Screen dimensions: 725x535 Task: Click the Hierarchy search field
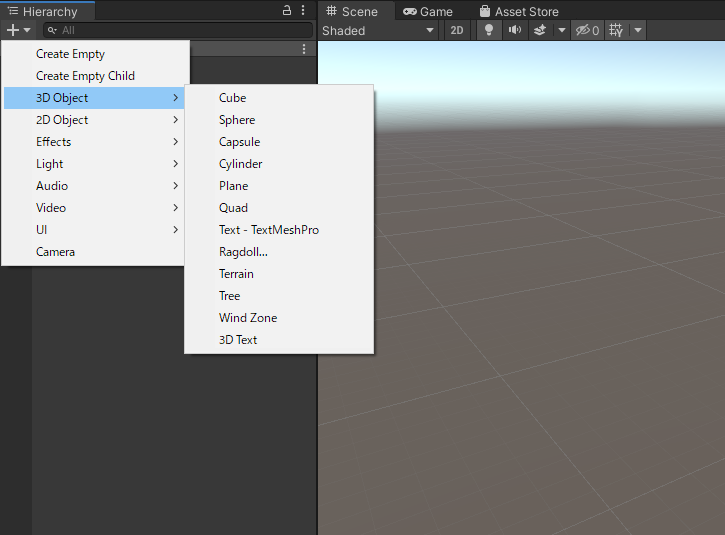click(x=178, y=30)
